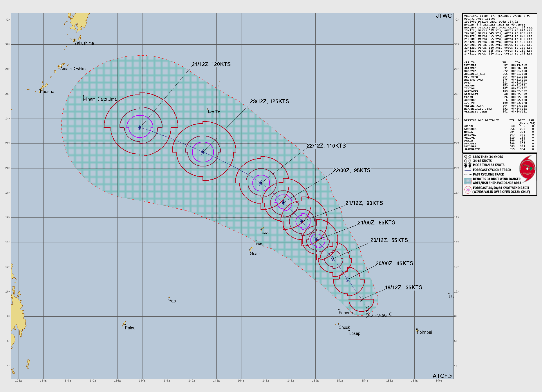This screenshot has width=542, height=392.
Task: Click the legend symbols for Less Than 34 Knots
Action: [x=467, y=157]
